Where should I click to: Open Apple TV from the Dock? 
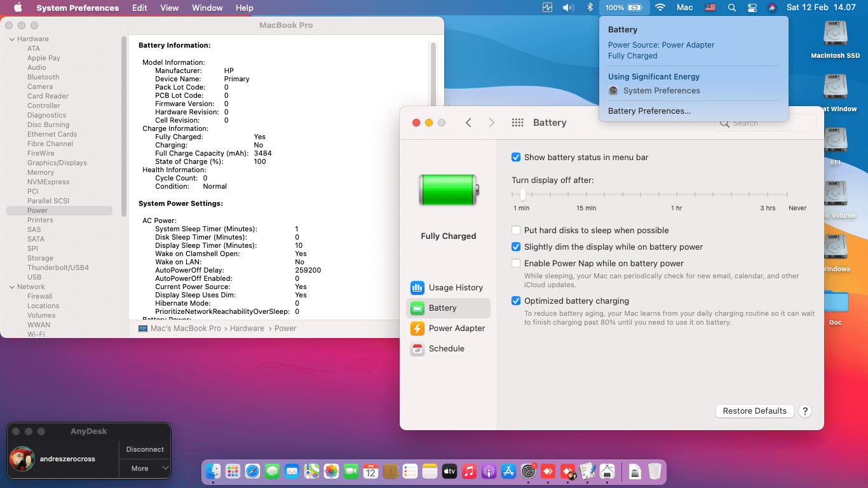449,471
